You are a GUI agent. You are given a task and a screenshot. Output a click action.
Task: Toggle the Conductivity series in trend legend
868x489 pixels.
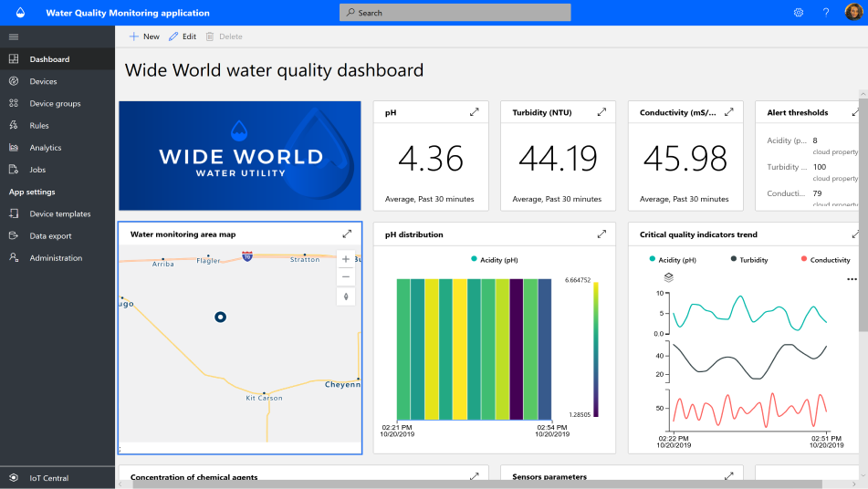pyautogui.click(x=824, y=260)
